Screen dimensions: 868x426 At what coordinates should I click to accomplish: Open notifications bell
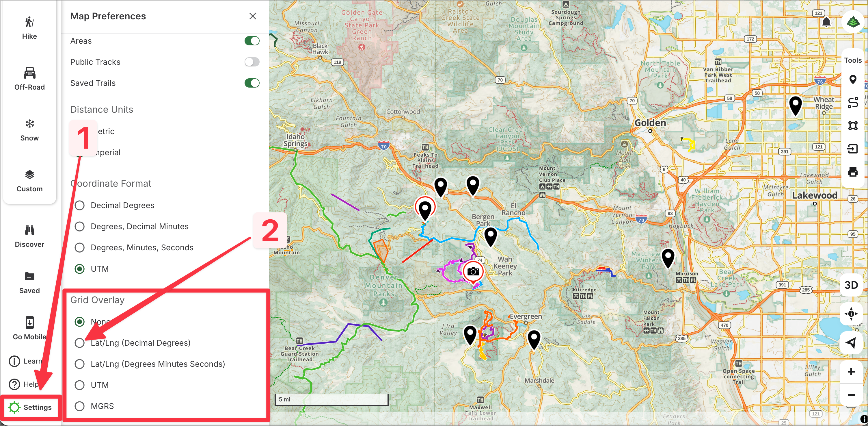[826, 22]
